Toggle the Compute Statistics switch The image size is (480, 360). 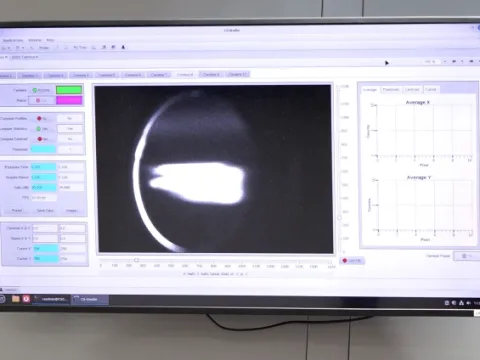point(42,129)
